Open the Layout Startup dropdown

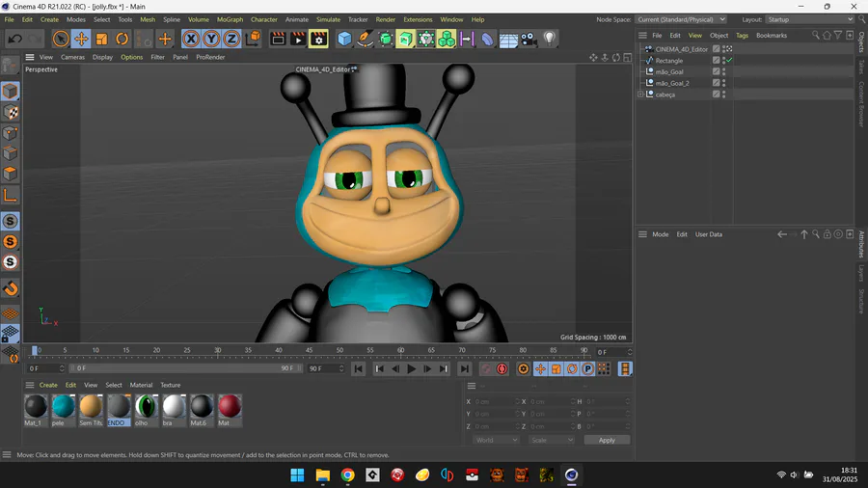tap(810, 19)
